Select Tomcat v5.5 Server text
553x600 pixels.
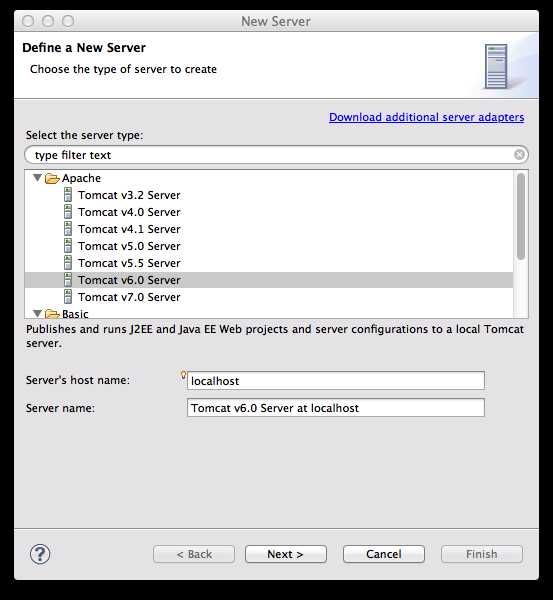click(x=129, y=263)
